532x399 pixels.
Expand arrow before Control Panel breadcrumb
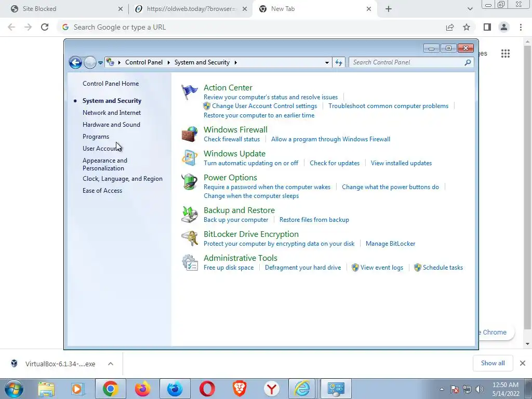119,62
